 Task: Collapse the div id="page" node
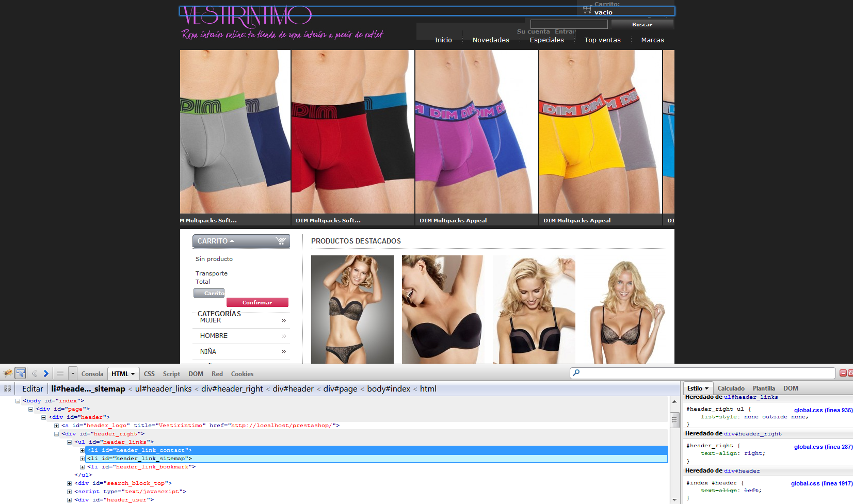pos(30,409)
